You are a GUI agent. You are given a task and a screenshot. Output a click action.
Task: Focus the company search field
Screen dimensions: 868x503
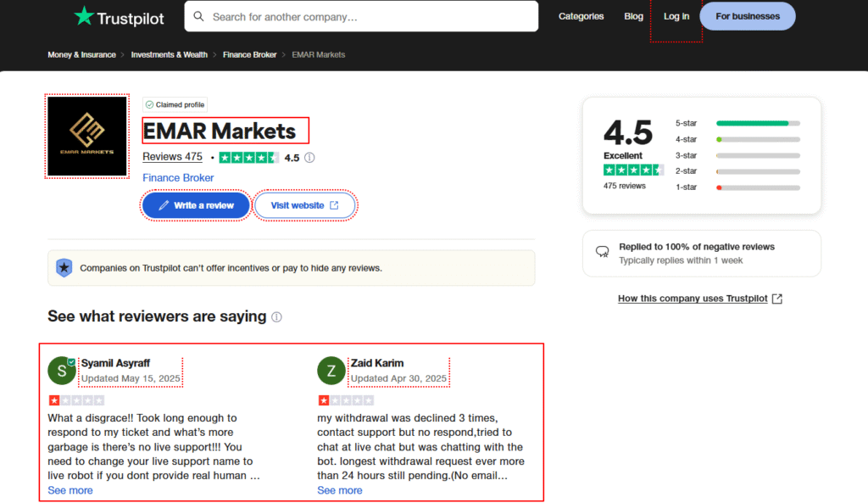point(361,17)
